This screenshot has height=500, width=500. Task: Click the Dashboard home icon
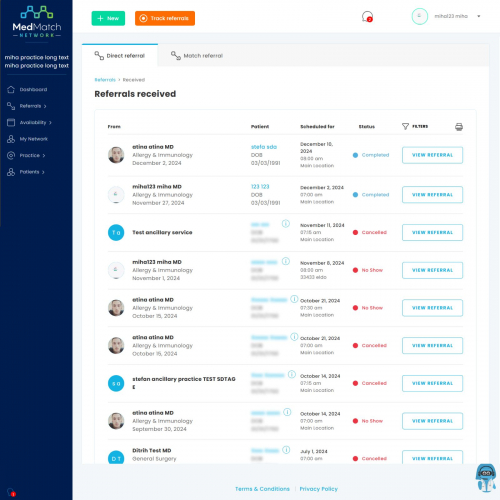click(11, 89)
